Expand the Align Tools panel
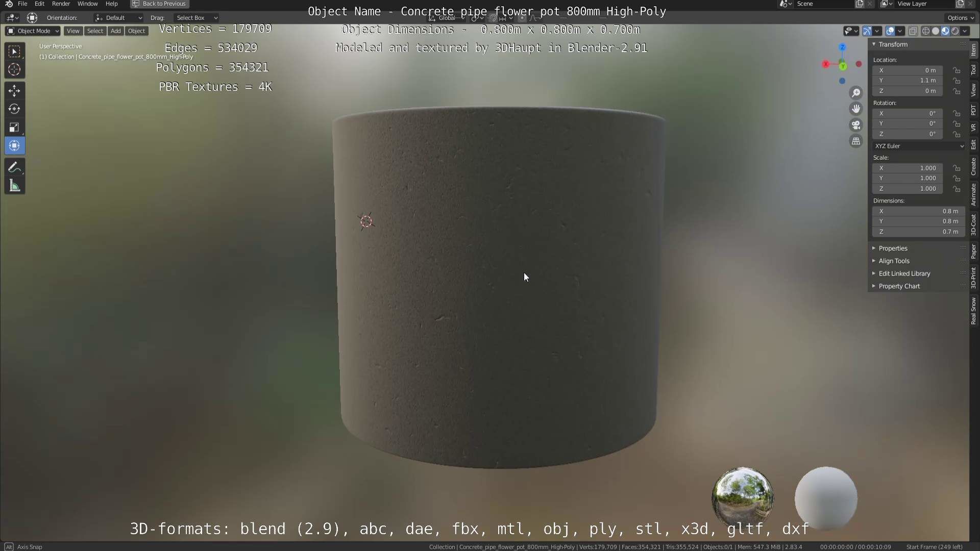 893,261
